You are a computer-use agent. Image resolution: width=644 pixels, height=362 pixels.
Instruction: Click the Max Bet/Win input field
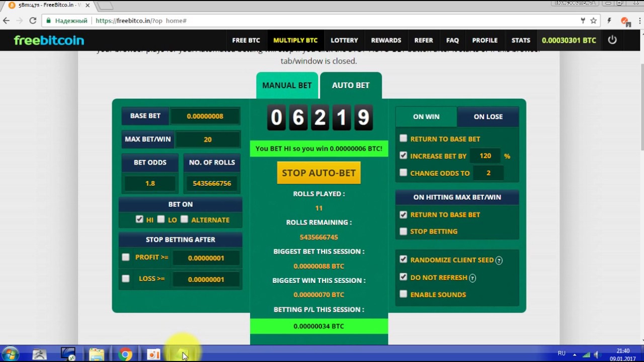click(207, 139)
